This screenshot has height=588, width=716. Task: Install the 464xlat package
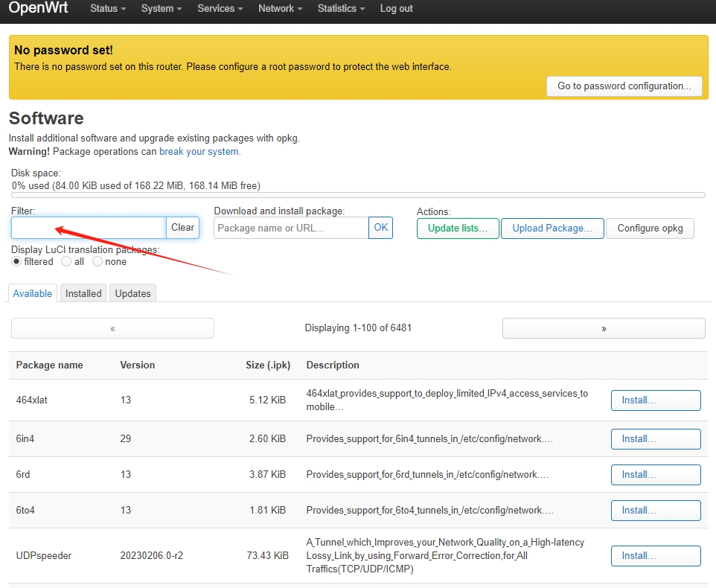[x=656, y=400]
